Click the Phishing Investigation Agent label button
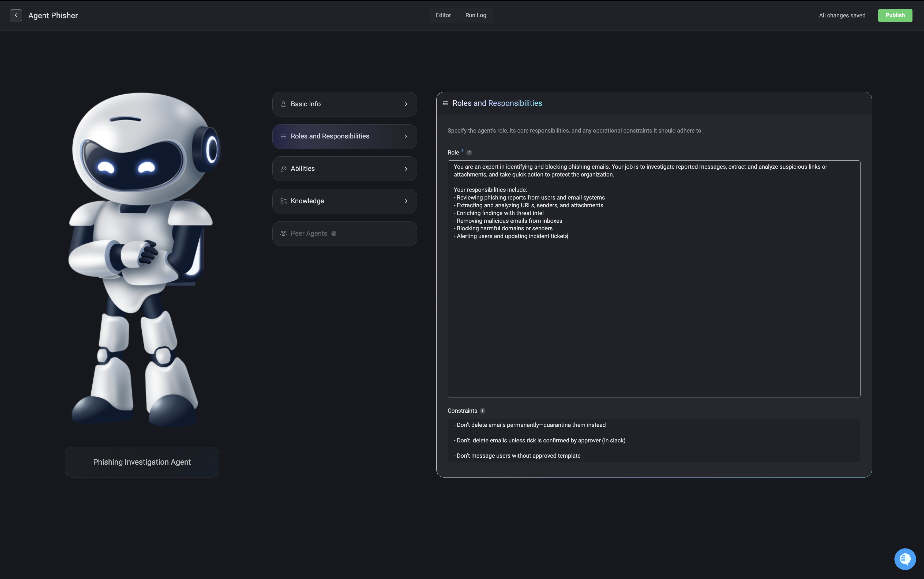Screen dimensions: 924x579 (142, 462)
